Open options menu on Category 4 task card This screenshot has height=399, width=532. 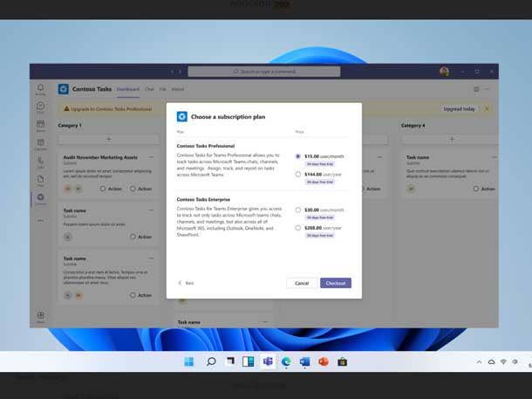pyautogui.click(x=487, y=157)
